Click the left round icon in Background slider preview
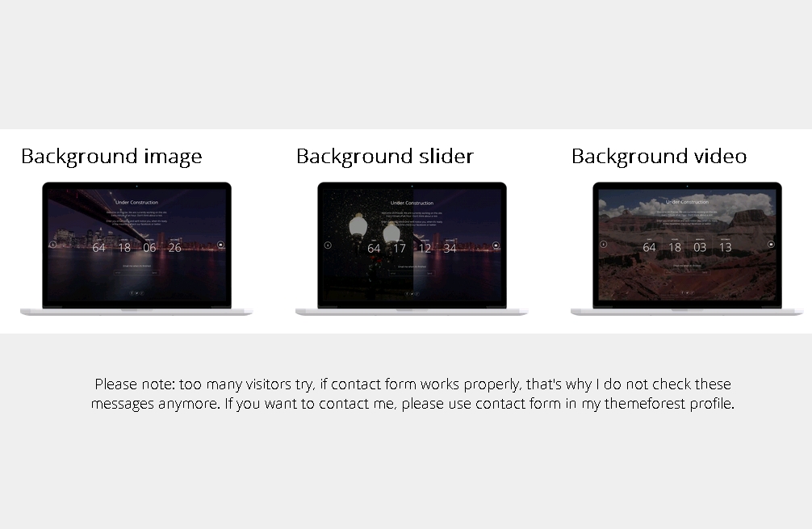 (x=328, y=244)
